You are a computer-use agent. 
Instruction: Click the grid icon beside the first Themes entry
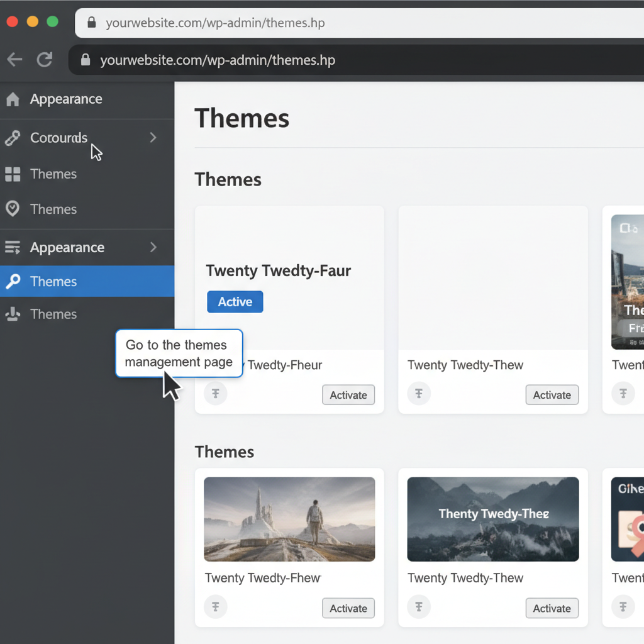tap(13, 174)
